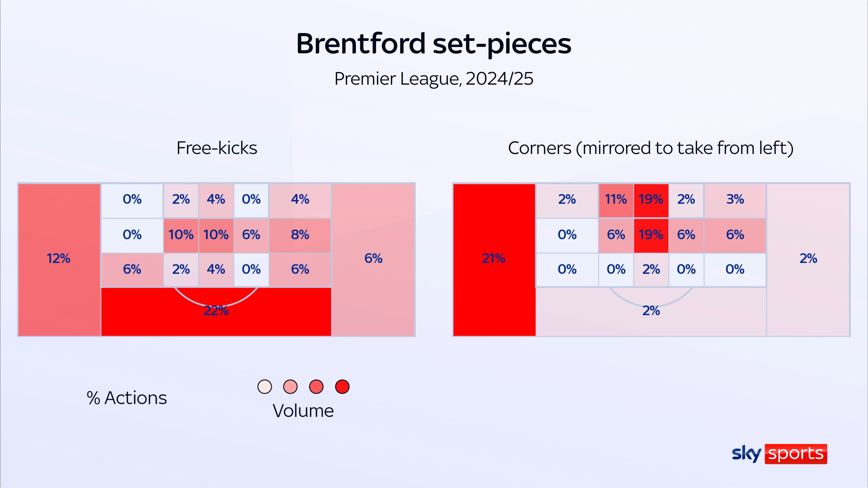Select the third volume legend circle
This screenshot has height=488, width=868.
coord(316,386)
